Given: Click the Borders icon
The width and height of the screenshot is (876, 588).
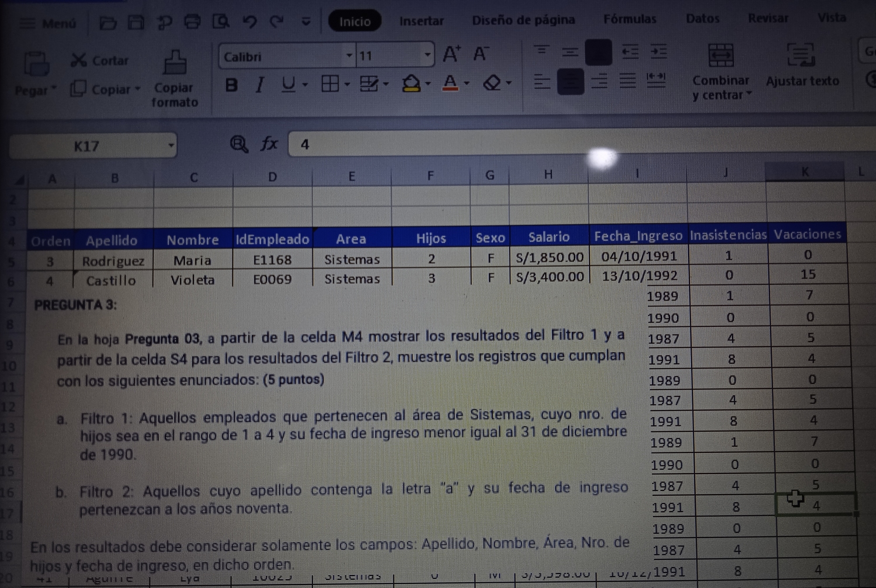Looking at the screenshot, I should click(x=330, y=84).
